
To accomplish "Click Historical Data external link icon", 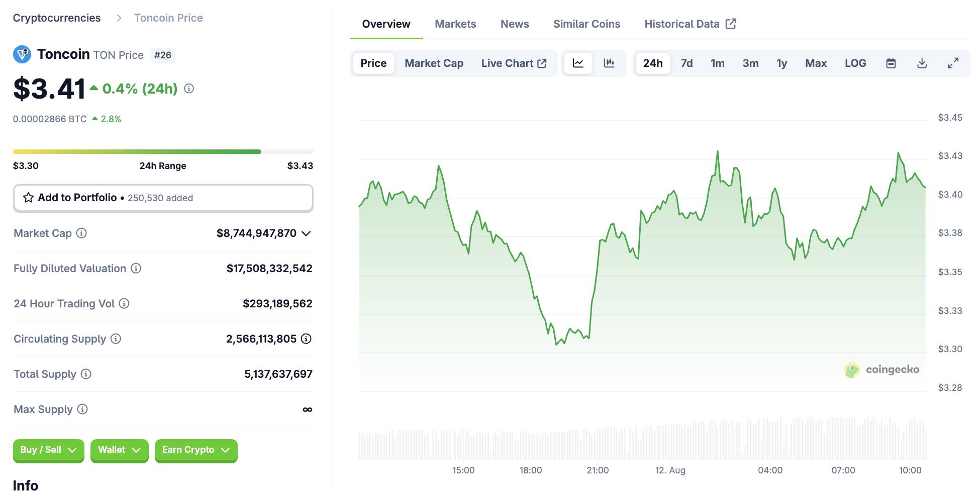I will coord(731,24).
